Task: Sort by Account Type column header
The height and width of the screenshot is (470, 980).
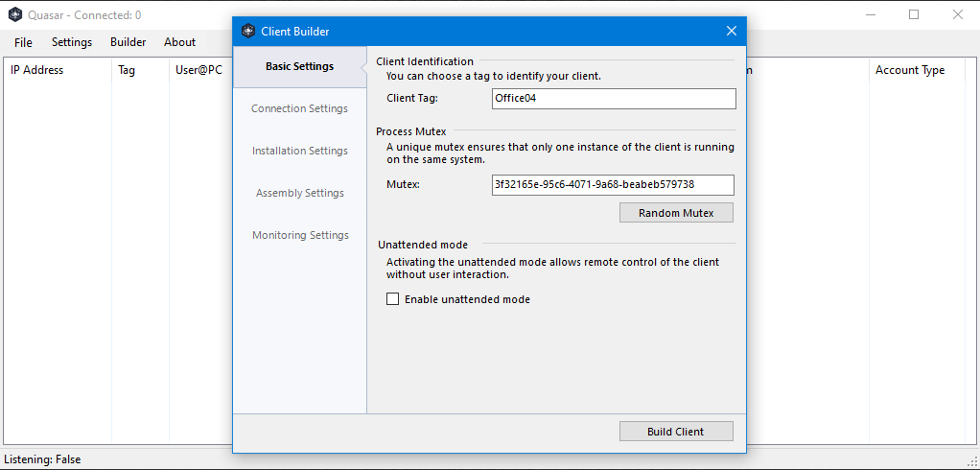Action: coord(918,71)
